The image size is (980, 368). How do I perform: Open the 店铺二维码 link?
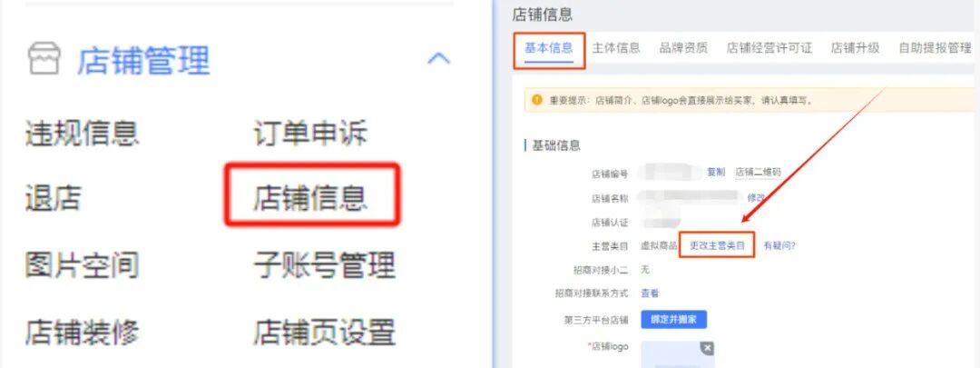[x=758, y=172]
